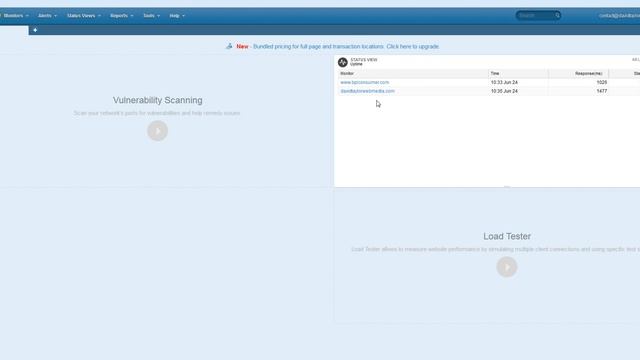Click the plus icon to add a dashboard tab

35,30
